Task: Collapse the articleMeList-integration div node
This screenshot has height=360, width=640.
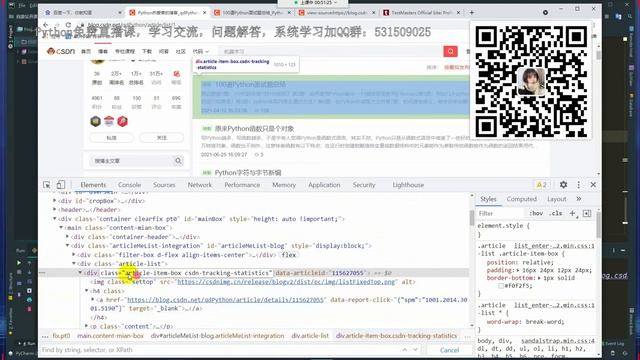Action: point(67,246)
